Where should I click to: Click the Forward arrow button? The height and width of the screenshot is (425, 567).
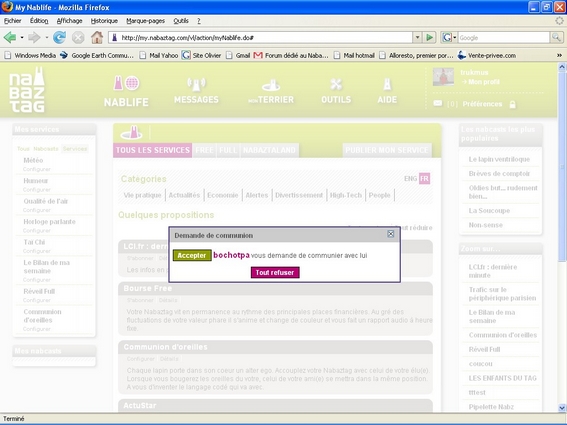[34, 37]
